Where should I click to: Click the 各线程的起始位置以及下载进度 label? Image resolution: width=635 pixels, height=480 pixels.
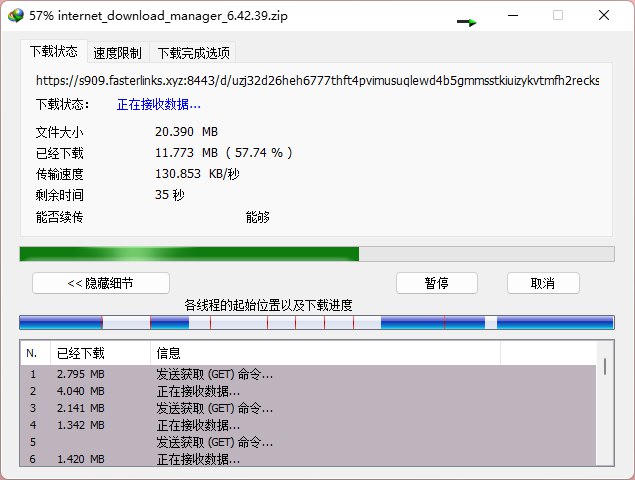(268, 305)
